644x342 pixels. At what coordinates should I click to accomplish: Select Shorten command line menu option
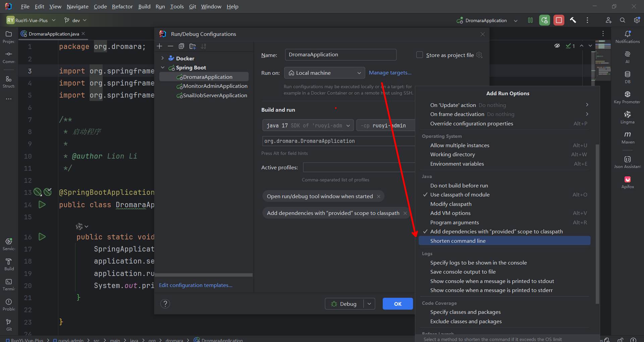coord(458,241)
